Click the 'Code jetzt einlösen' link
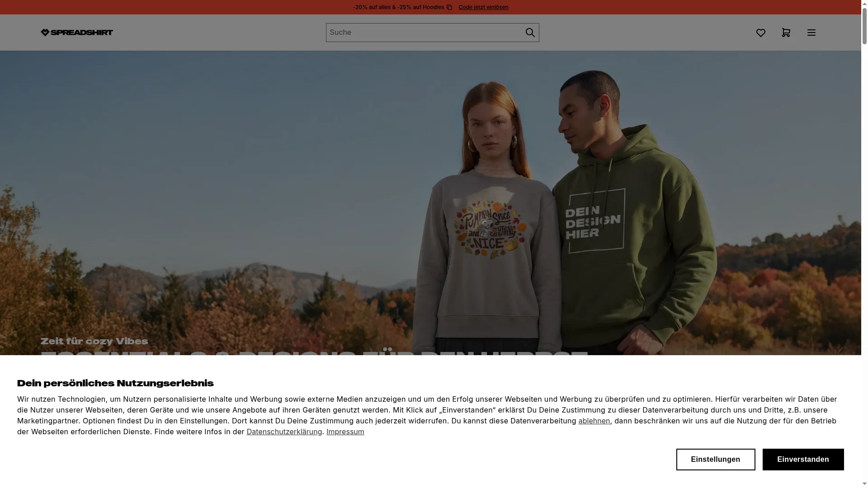The image size is (868, 488). (483, 7)
